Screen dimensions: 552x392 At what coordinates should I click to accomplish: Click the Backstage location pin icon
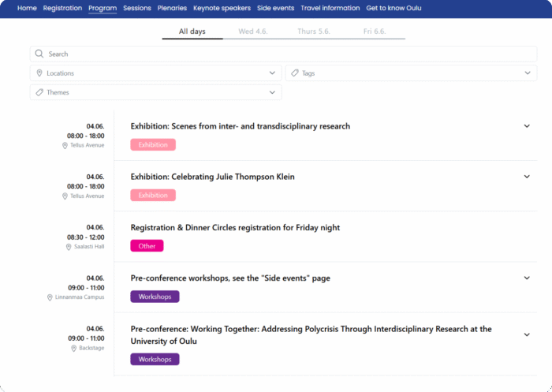[73, 348]
